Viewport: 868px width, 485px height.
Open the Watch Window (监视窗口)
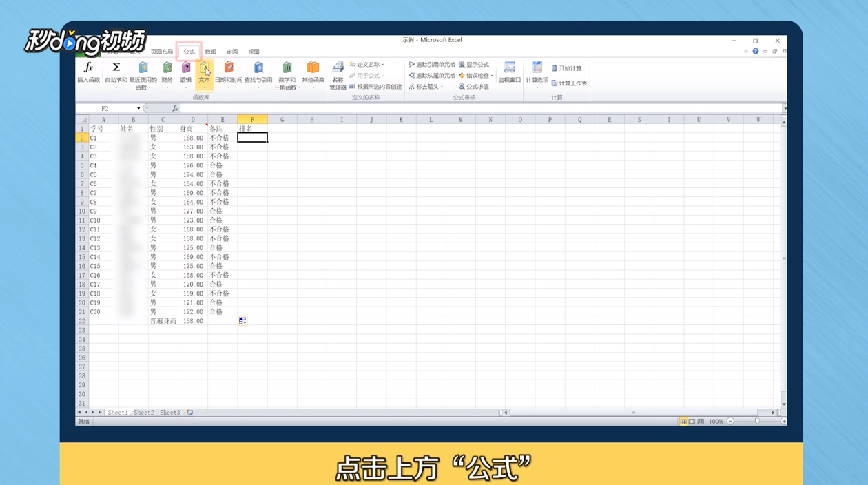[x=510, y=72]
